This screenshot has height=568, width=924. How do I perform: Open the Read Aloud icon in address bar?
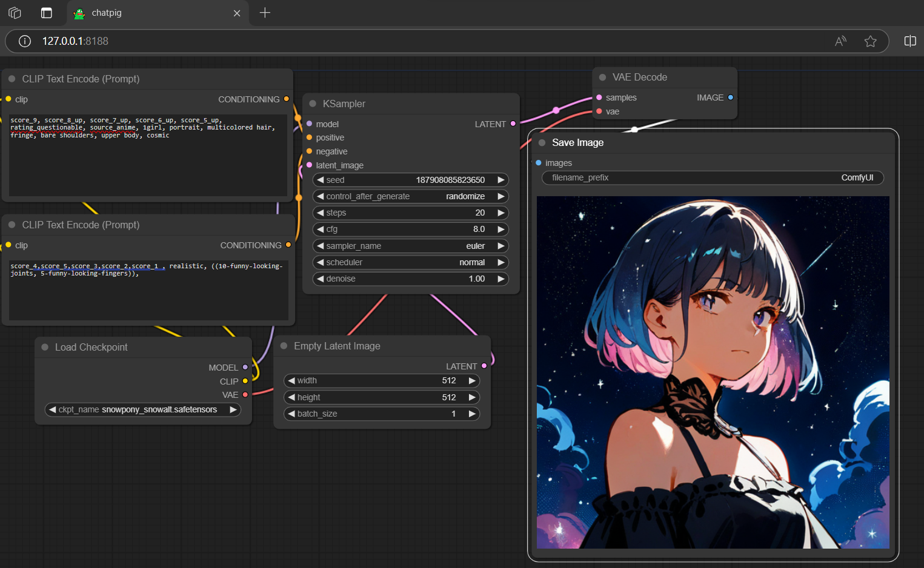840,41
